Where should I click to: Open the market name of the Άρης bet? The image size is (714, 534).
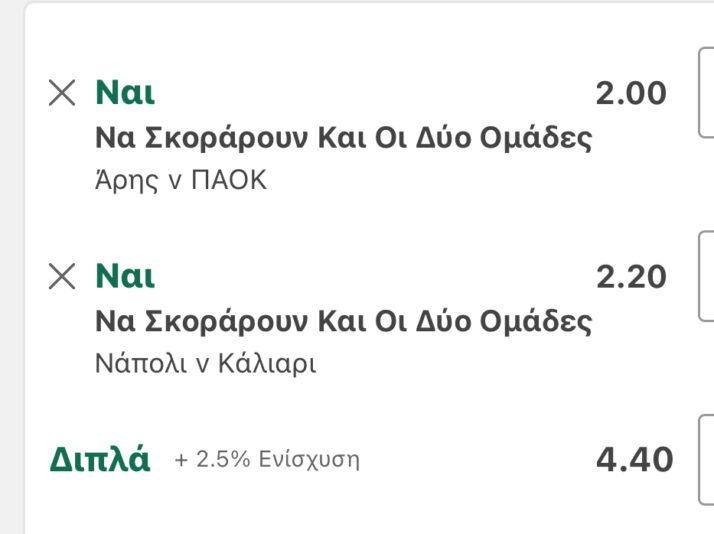(x=343, y=138)
